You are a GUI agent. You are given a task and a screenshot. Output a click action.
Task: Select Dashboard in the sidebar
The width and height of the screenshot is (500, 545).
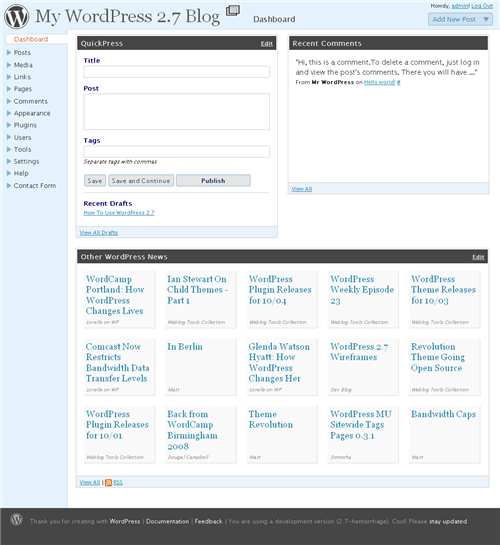click(x=31, y=39)
